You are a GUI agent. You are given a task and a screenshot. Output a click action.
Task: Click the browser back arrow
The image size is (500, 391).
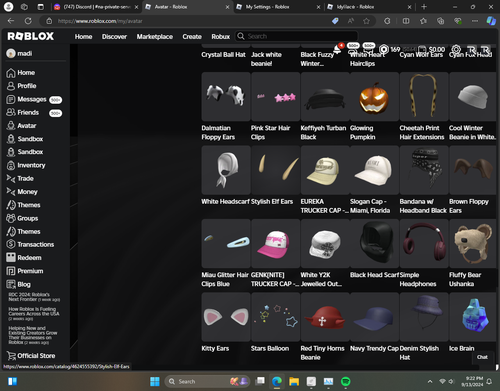(11, 21)
